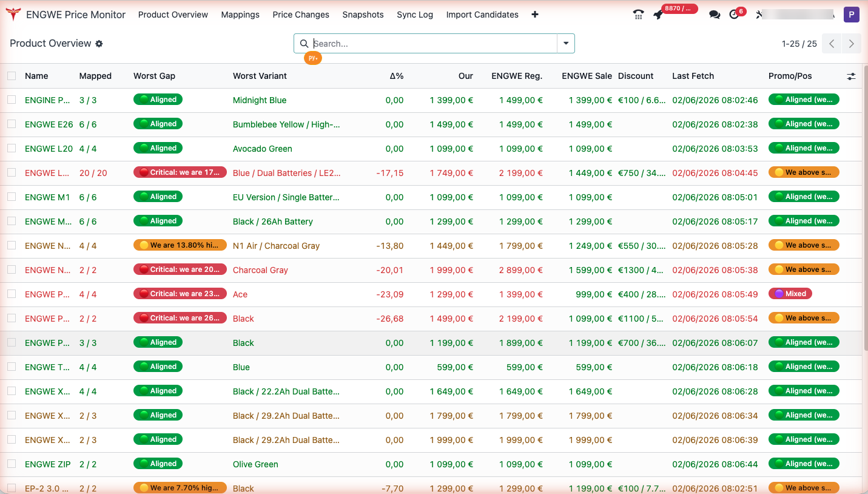Open Price Changes menu
868x494 pixels.
(x=301, y=15)
